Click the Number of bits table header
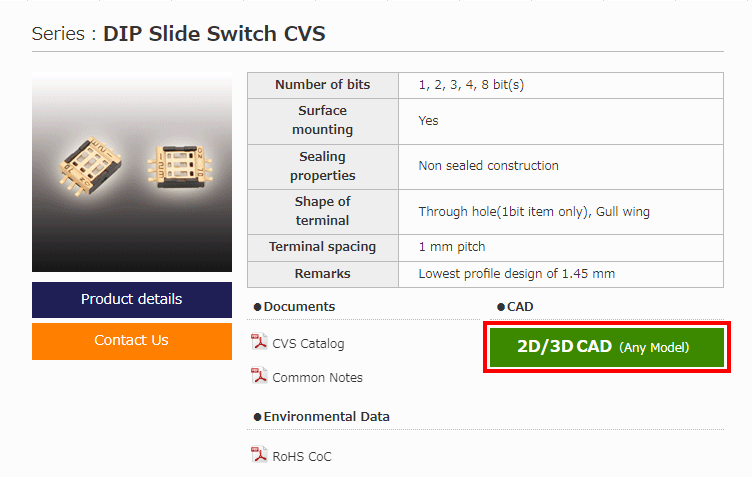Image resolution: width=752 pixels, height=477 pixels. coord(323,85)
